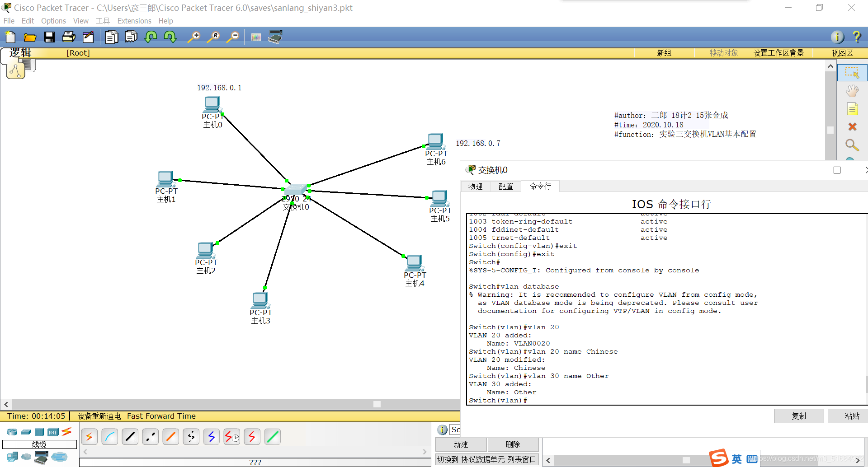This screenshot has width=868, height=467.
Task: Click the IOS command line text area
Action: tap(667, 309)
